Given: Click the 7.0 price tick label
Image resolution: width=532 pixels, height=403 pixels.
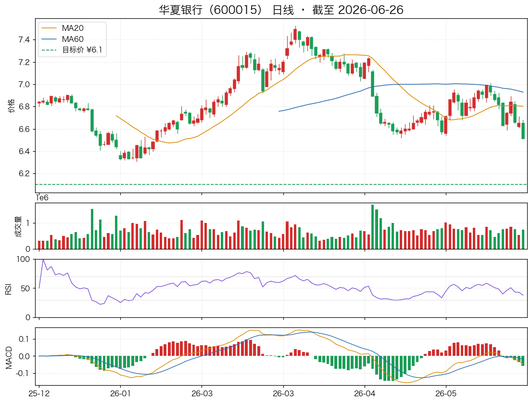Looking at the screenshot, I should point(24,85).
